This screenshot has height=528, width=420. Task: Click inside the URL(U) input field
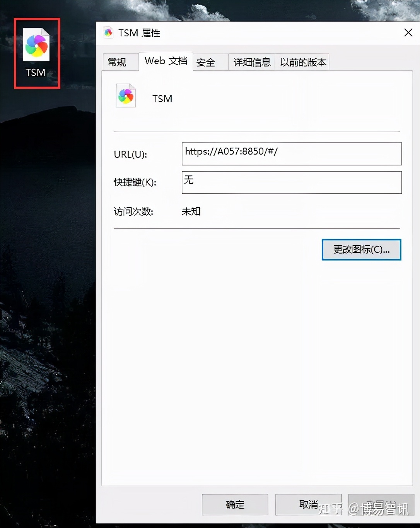pyautogui.click(x=292, y=154)
